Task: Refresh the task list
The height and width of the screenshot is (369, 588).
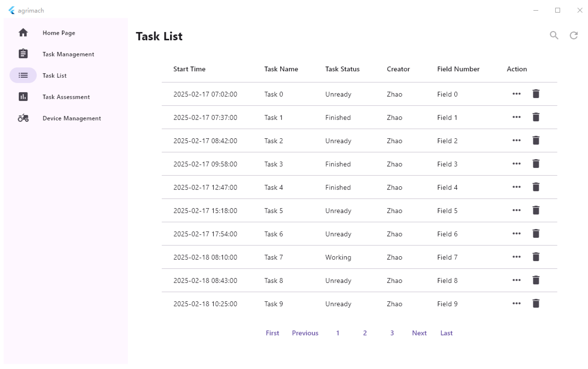Action: 573,35
